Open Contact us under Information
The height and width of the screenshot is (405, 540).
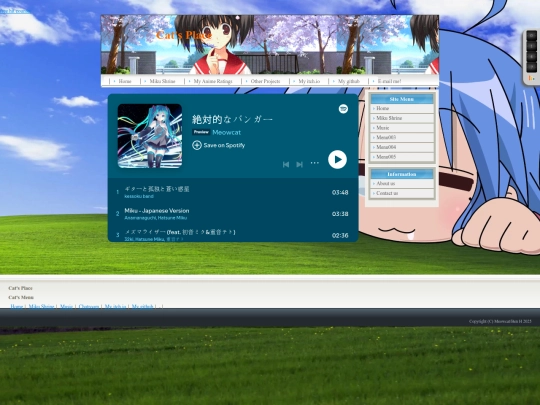402,193
